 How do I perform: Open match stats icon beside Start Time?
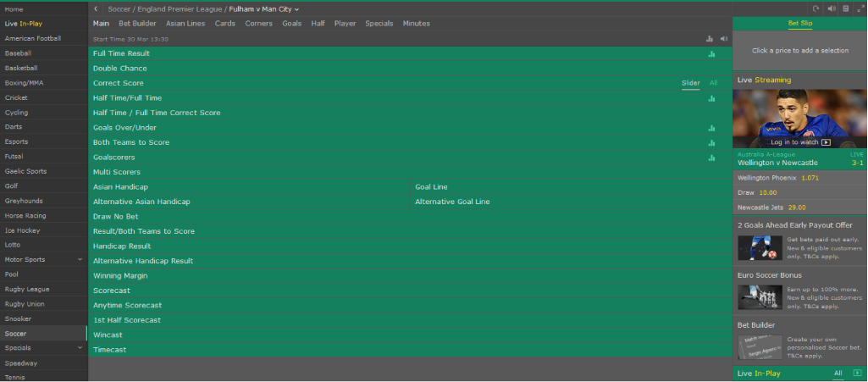point(710,39)
